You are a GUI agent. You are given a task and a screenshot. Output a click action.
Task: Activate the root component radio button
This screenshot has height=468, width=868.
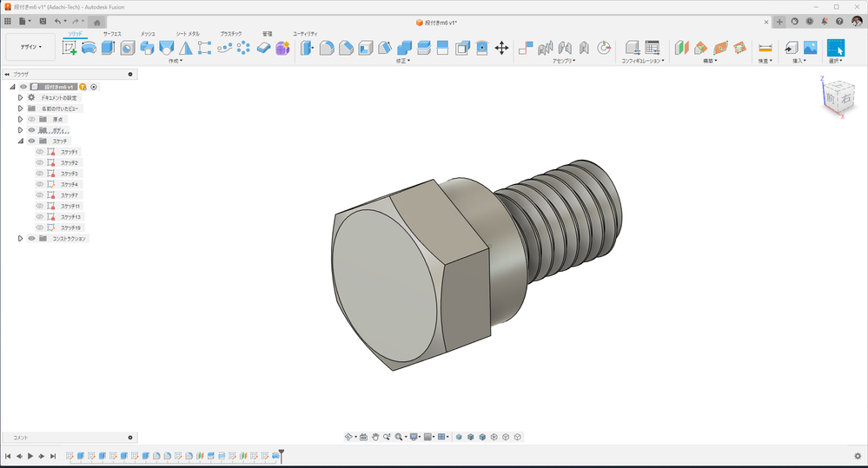94,87
